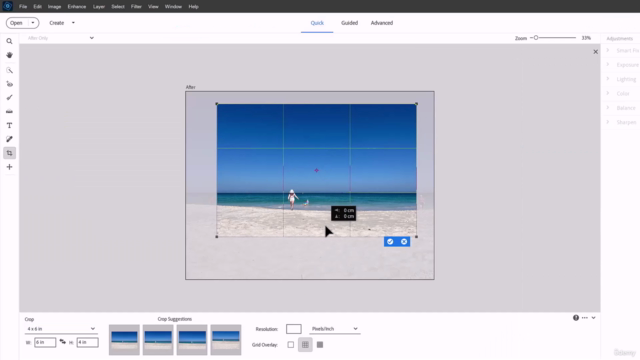Image resolution: width=640 pixels, height=360 pixels.
Task: Commit the crop with the checkmark
Action: [390, 242]
